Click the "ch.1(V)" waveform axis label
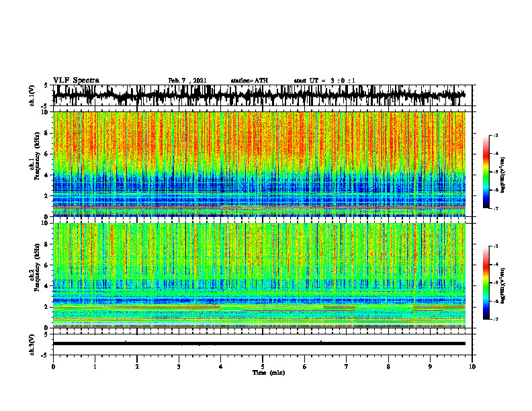The width and height of the screenshot is (532, 411). click(x=32, y=95)
